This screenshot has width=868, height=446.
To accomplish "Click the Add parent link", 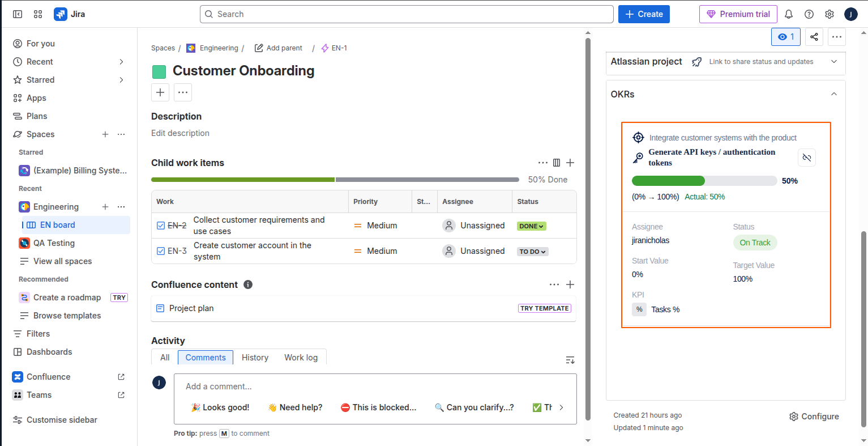I will click(279, 48).
